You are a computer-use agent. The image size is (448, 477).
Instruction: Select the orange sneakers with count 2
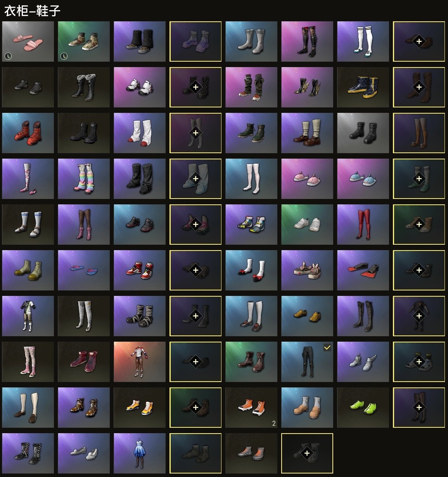251,408
